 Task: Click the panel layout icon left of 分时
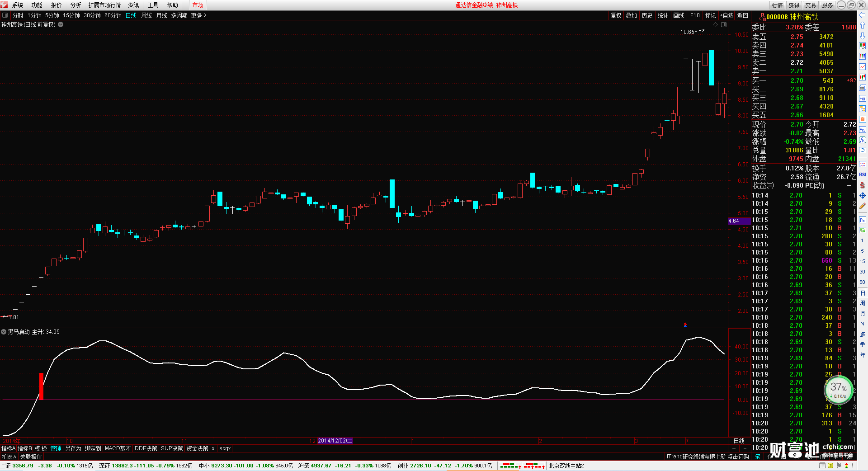coord(5,15)
